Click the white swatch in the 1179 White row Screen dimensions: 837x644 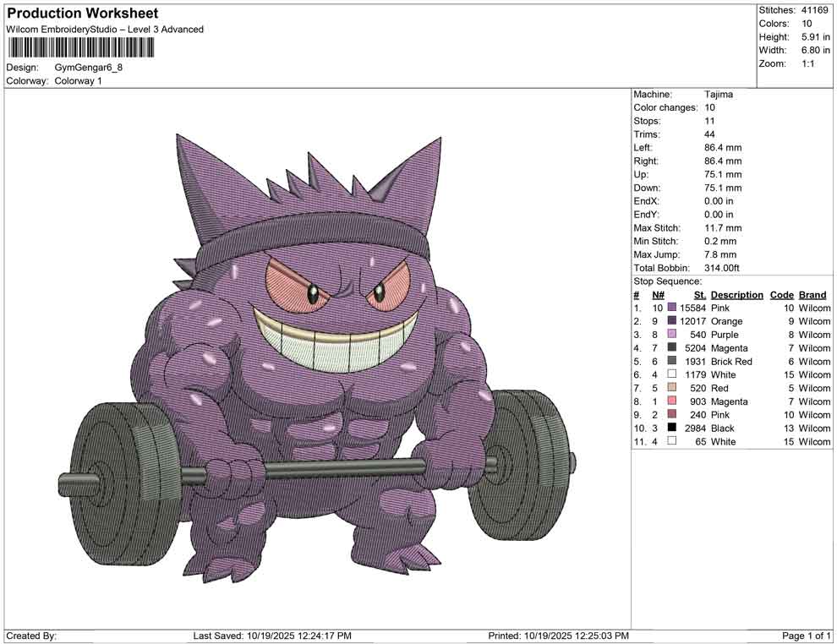(672, 374)
